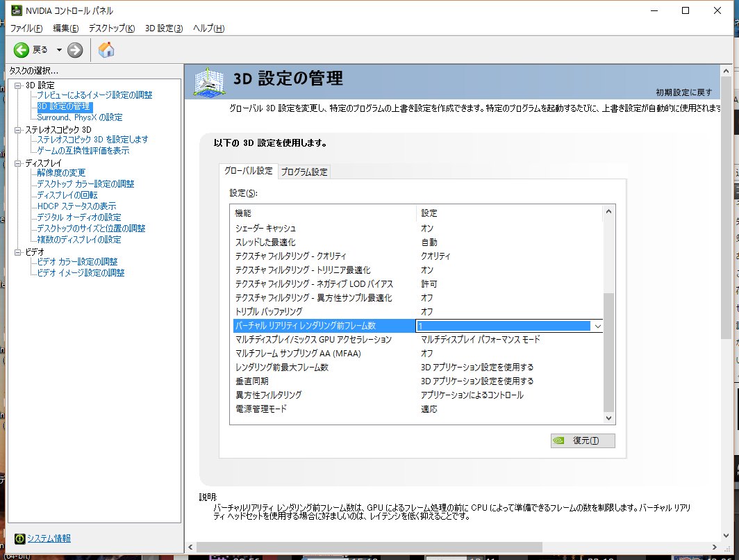The image size is (739, 560).
Task: Open the VR pre-rendered frames dropdown arrow
Action: click(597, 326)
